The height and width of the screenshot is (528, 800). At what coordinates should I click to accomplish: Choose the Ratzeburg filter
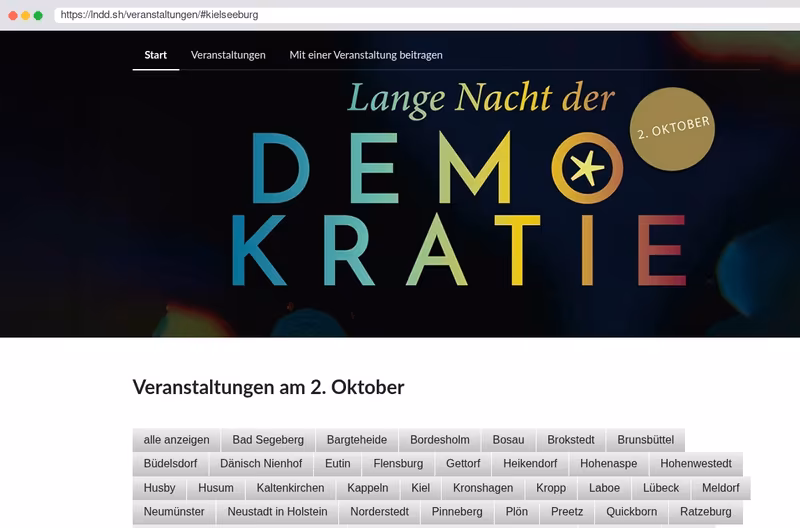tap(706, 512)
